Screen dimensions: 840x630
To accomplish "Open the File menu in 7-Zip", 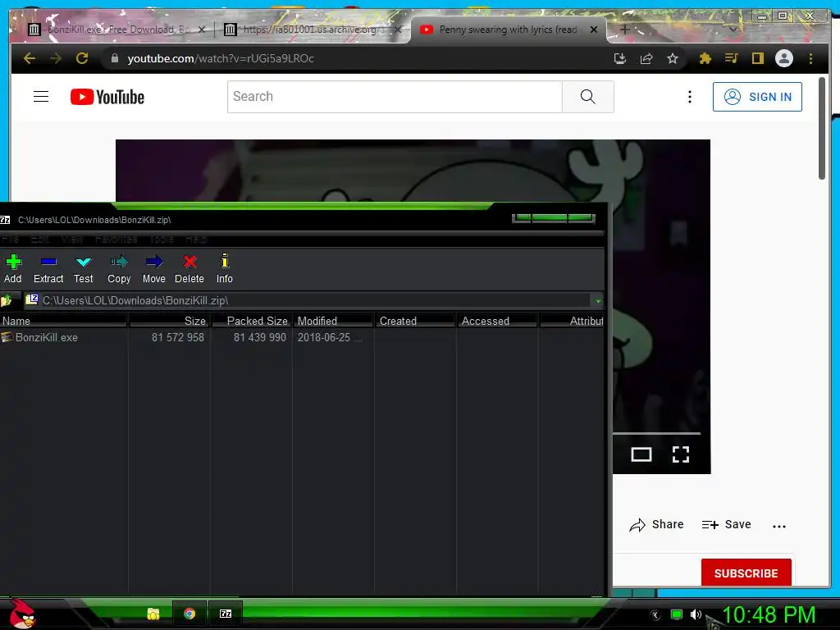I will 10,239.
